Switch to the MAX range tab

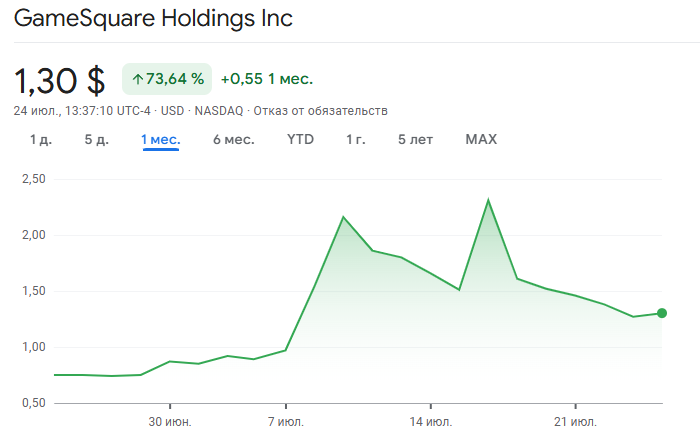pos(481,139)
